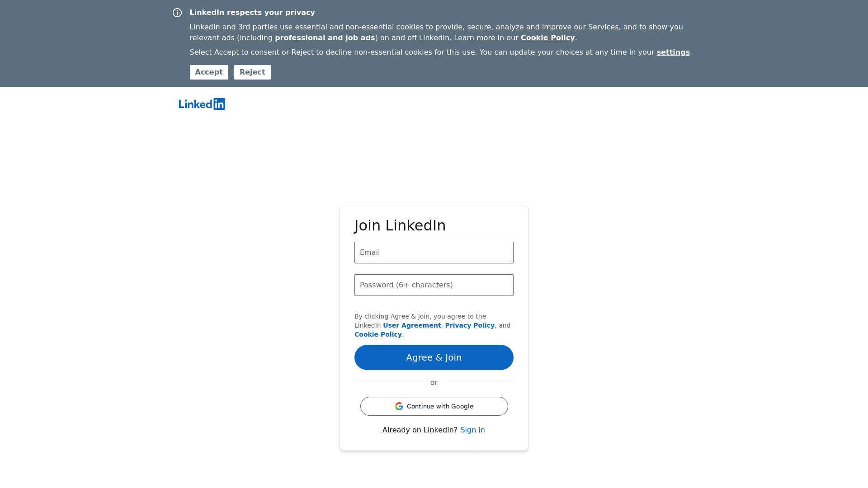Click inside the Password input field
The width and height of the screenshot is (868, 488).
[x=434, y=285]
